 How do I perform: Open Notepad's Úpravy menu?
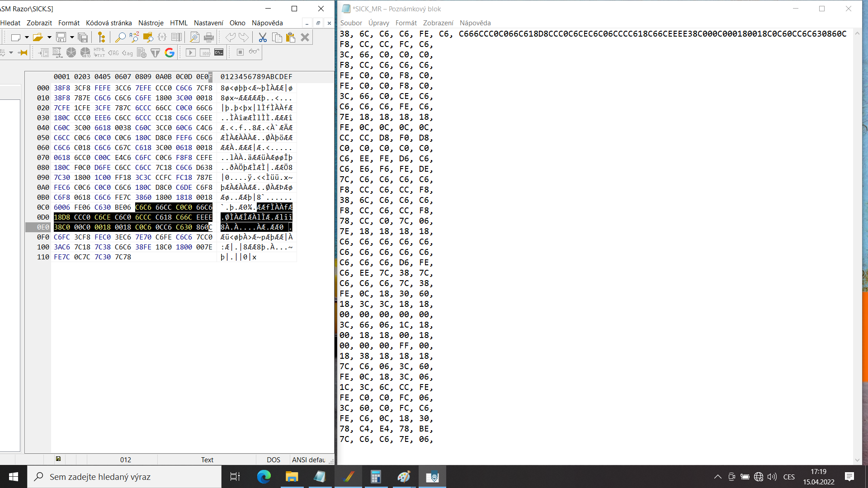coord(378,23)
